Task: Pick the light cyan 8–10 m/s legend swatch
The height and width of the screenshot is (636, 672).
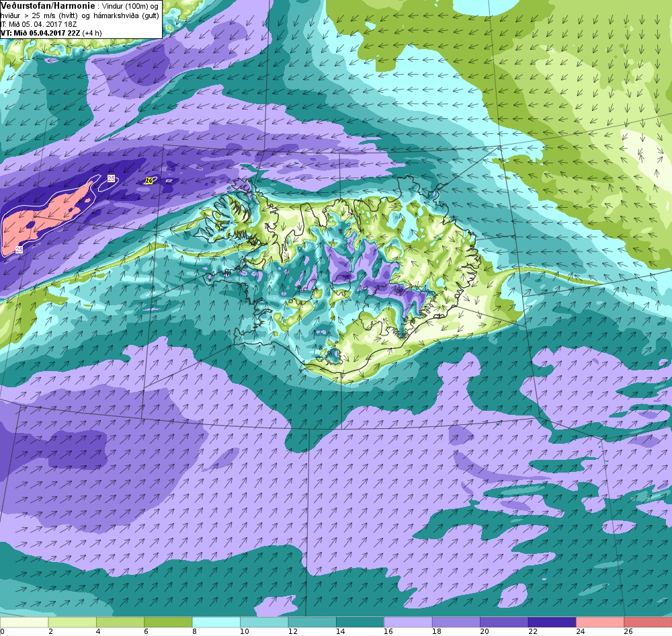Action: (x=216, y=622)
